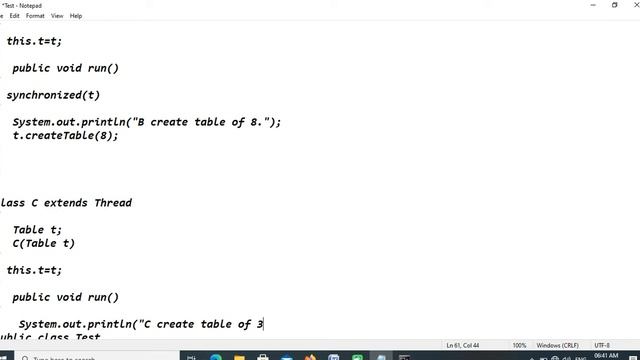Click 'public void run()' line preceding synchronized(t)
640x360 pixels.
tap(65, 68)
